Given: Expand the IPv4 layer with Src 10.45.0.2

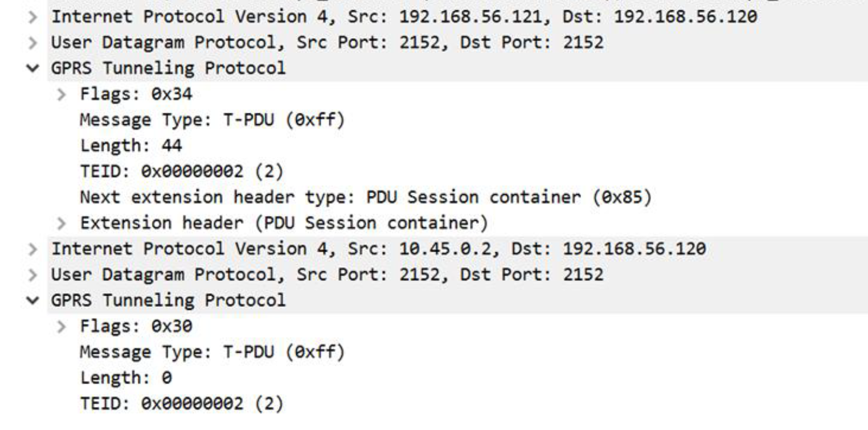Looking at the screenshot, I should [38, 249].
